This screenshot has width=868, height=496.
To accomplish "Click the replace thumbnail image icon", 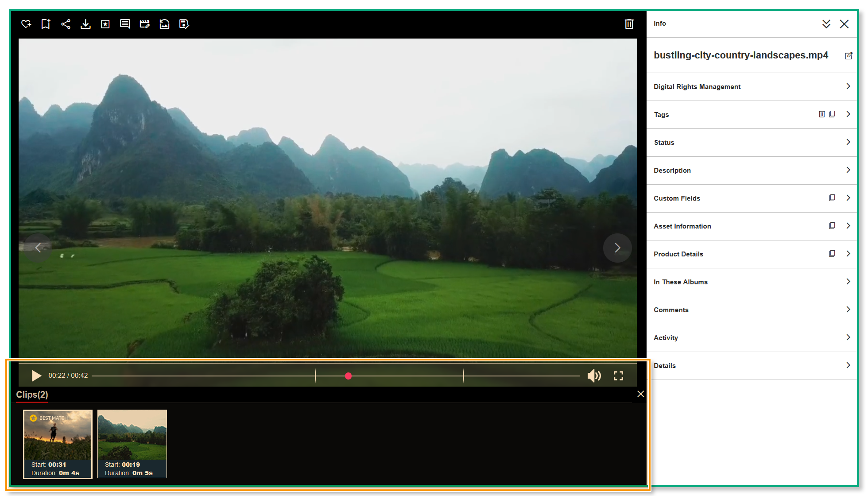I will pyautogui.click(x=164, y=24).
